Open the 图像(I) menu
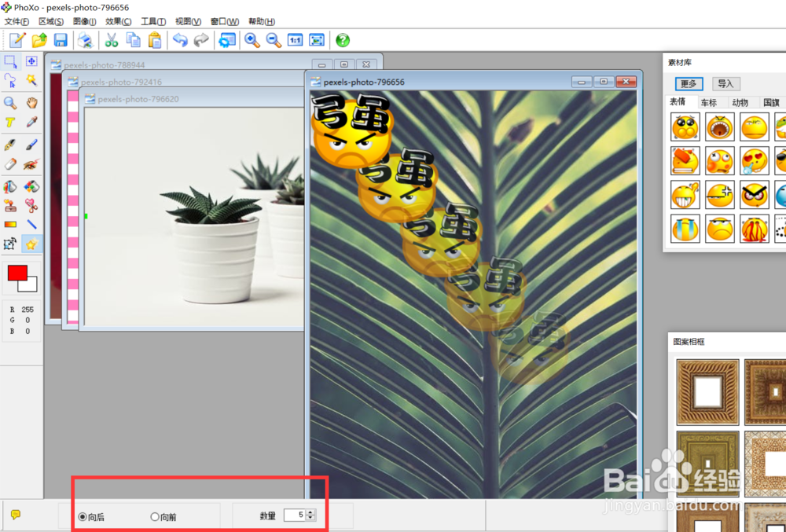This screenshot has height=532, width=786. tap(84, 21)
